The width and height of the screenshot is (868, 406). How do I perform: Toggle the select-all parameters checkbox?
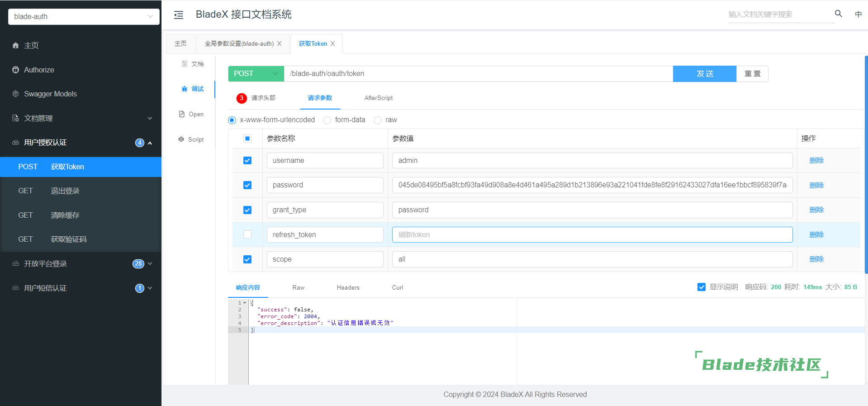pos(247,139)
